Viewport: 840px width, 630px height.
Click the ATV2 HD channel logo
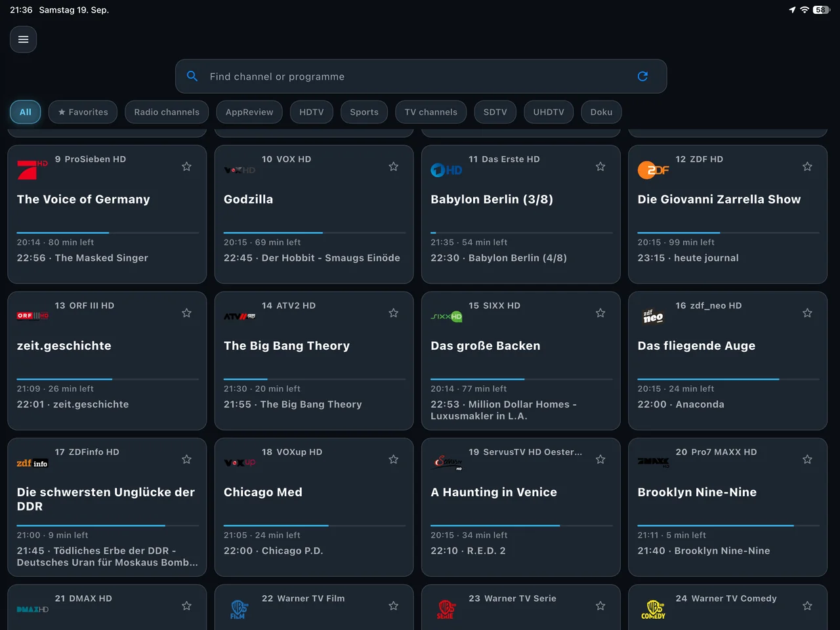pos(240,316)
